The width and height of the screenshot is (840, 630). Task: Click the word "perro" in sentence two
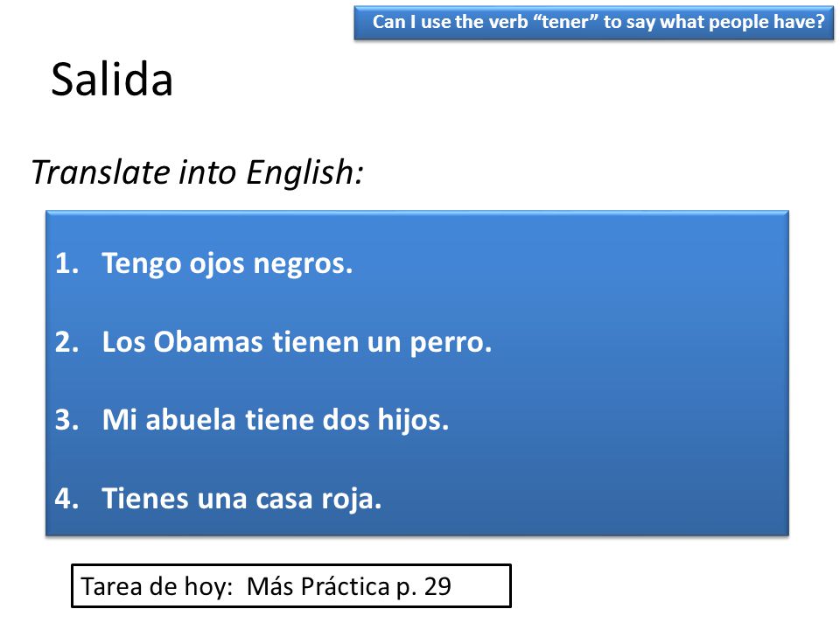coord(451,343)
